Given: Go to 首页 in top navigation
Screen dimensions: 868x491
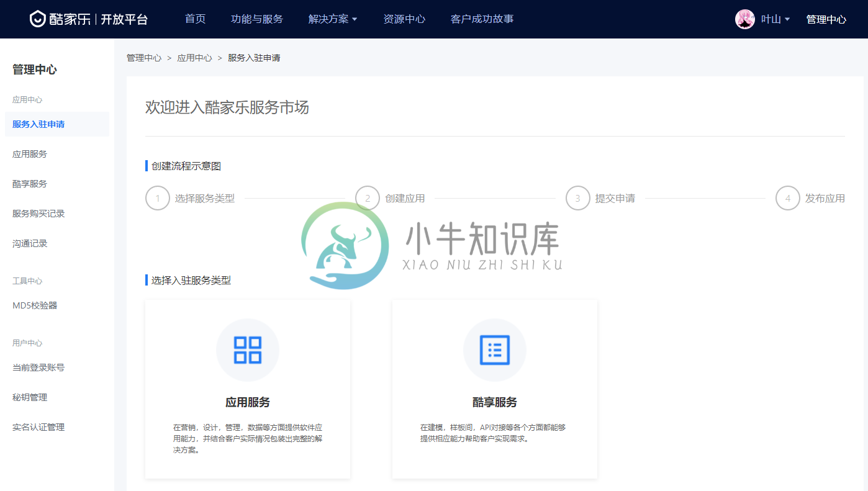Looking at the screenshot, I should pyautogui.click(x=196, y=19).
